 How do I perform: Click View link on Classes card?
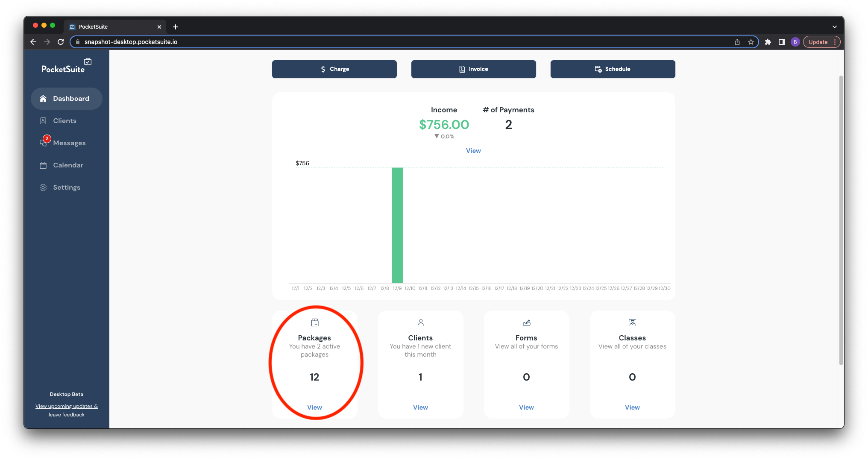(633, 407)
